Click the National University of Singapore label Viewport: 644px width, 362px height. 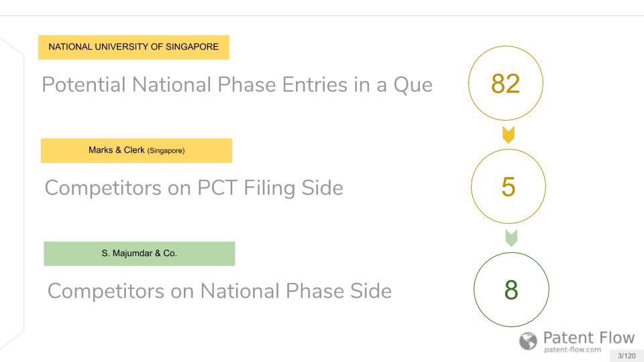click(133, 47)
